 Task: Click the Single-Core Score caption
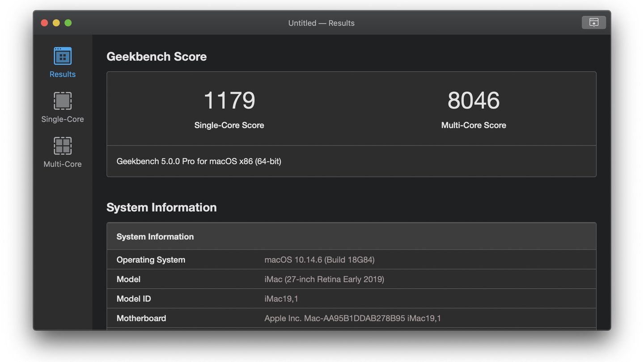229,125
